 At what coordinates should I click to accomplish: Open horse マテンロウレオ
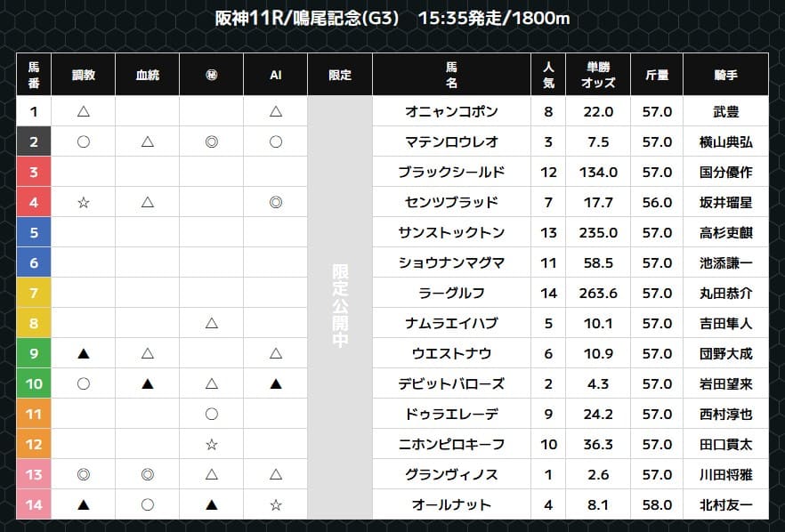point(451,141)
